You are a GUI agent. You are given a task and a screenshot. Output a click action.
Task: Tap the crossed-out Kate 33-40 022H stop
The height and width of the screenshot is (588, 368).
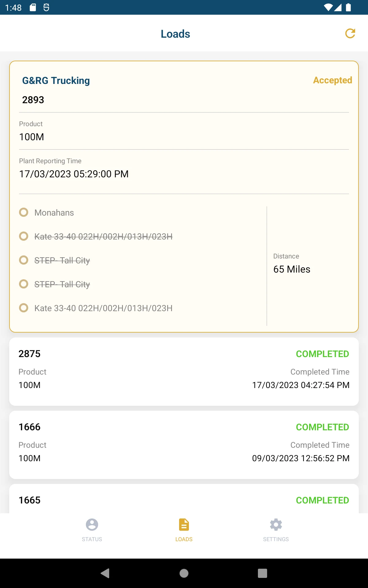pyautogui.click(x=103, y=236)
